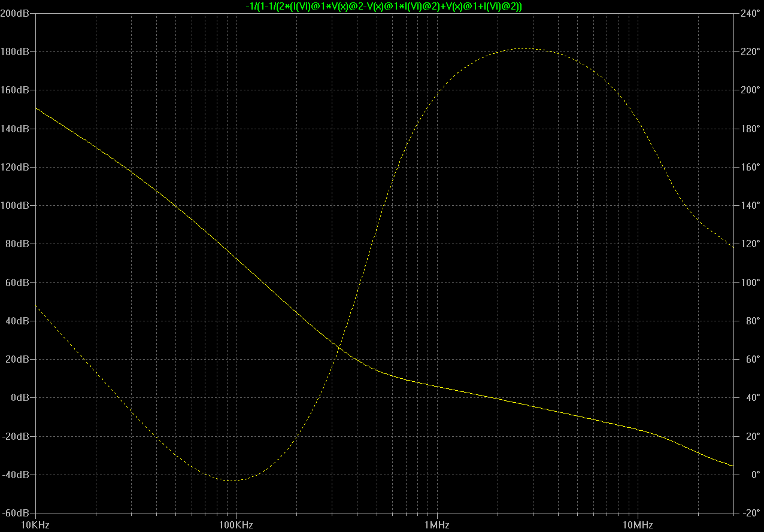Screen dimensions: 764x532
Task: Click the 1MHz frequency axis label
Action: [x=436, y=525]
